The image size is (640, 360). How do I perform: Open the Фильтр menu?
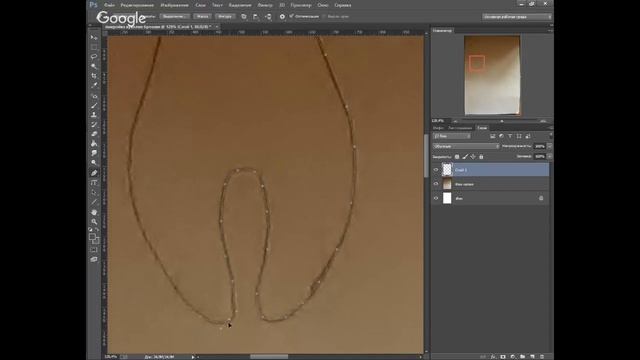[x=265, y=5]
